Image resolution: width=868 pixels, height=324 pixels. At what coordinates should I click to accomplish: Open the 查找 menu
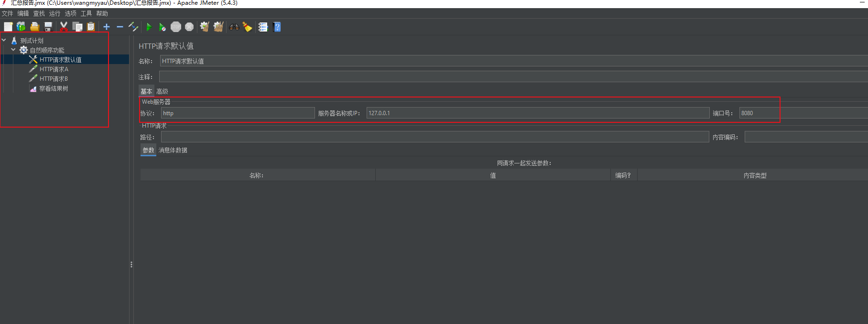coord(39,13)
